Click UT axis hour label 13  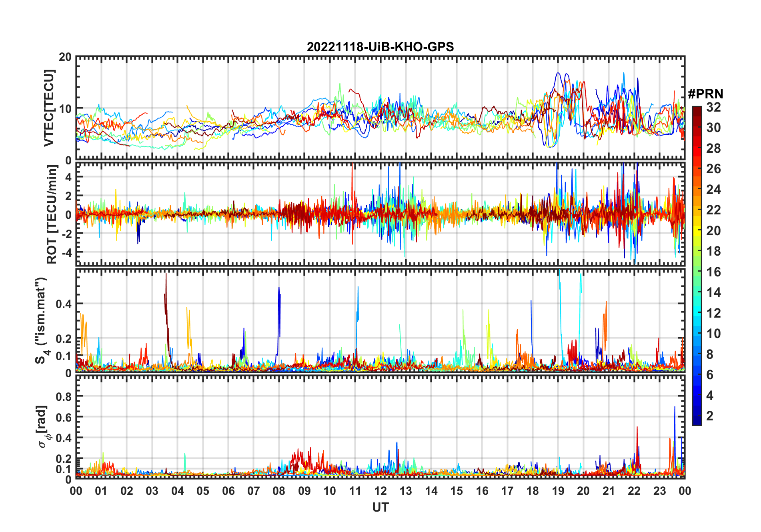[x=406, y=491]
